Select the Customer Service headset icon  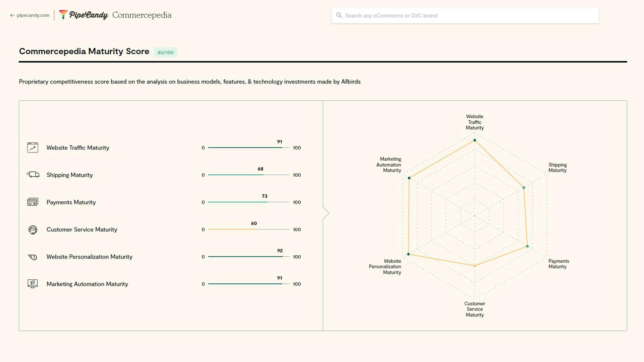33,230
